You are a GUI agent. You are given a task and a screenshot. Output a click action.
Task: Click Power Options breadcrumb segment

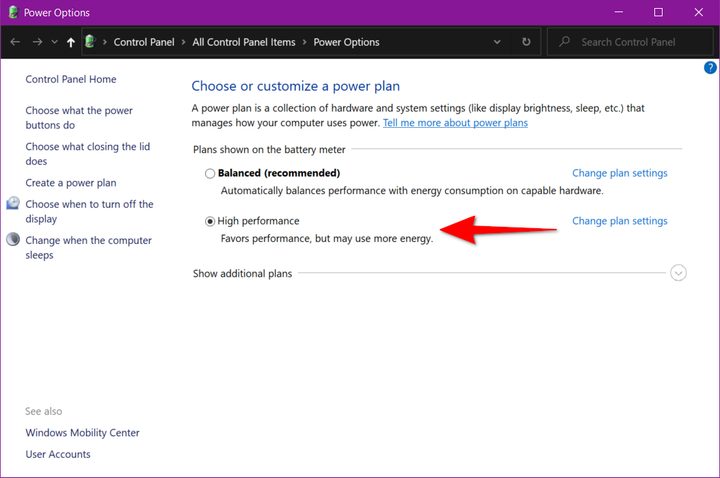point(346,42)
